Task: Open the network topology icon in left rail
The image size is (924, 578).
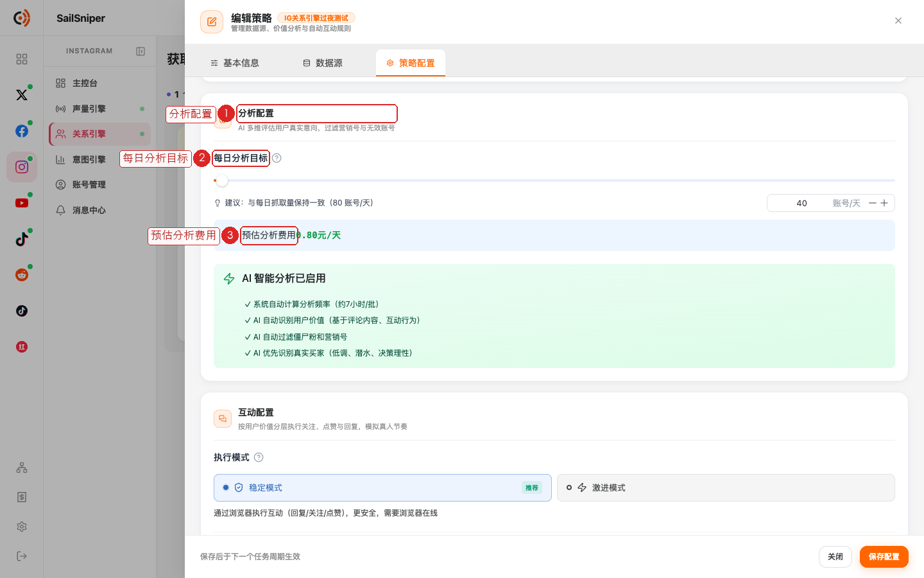Action: pyautogui.click(x=22, y=468)
